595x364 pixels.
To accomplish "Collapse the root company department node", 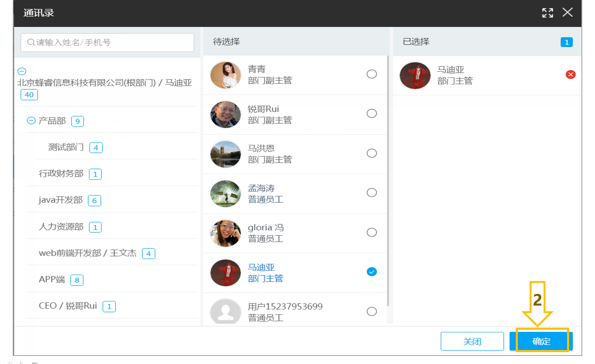I will tap(22, 71).
